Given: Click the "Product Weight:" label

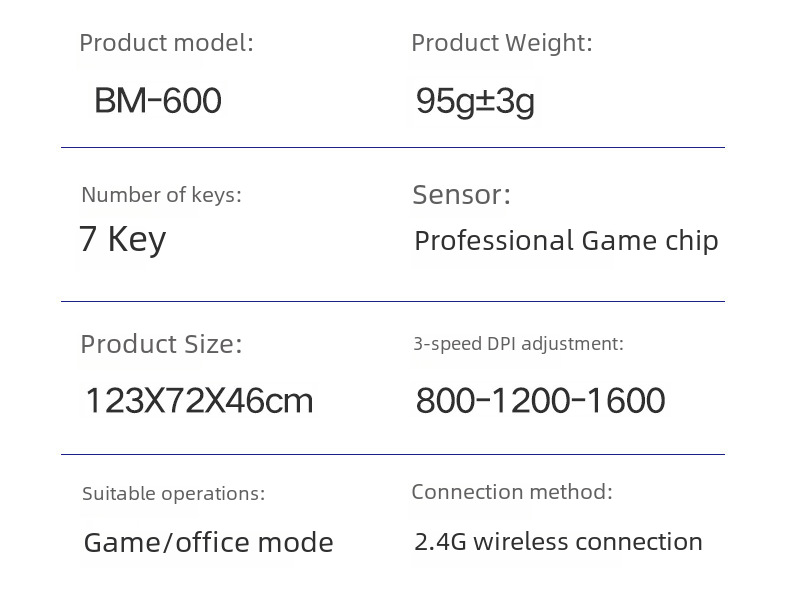Looking at the screenshot, I should tap(501, 43).
